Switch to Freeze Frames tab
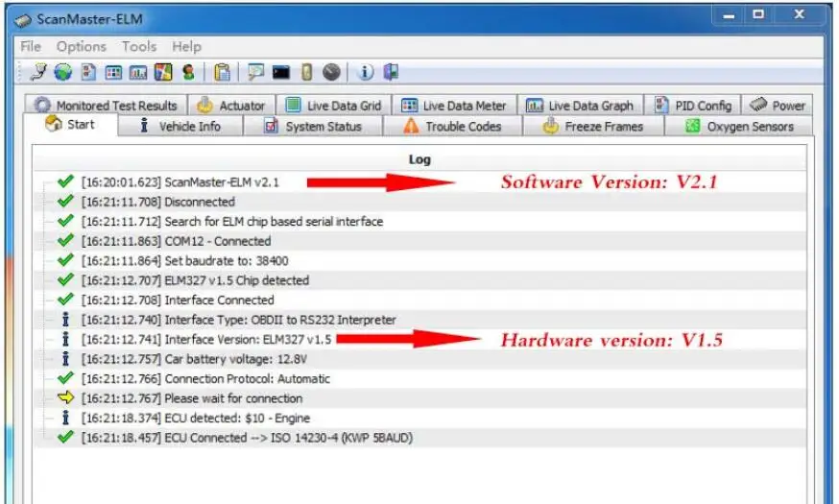 [x=593, y=127]
